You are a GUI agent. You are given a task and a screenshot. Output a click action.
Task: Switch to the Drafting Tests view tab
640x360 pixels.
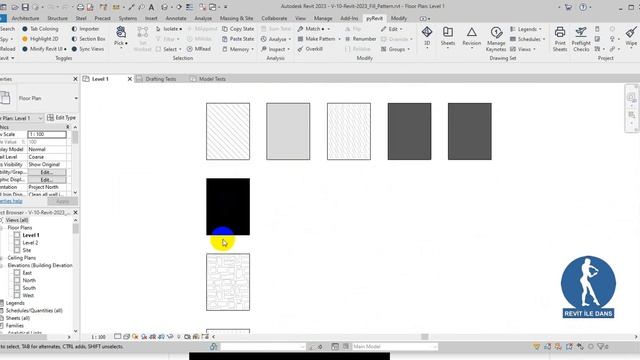click(x=160, y=79)
